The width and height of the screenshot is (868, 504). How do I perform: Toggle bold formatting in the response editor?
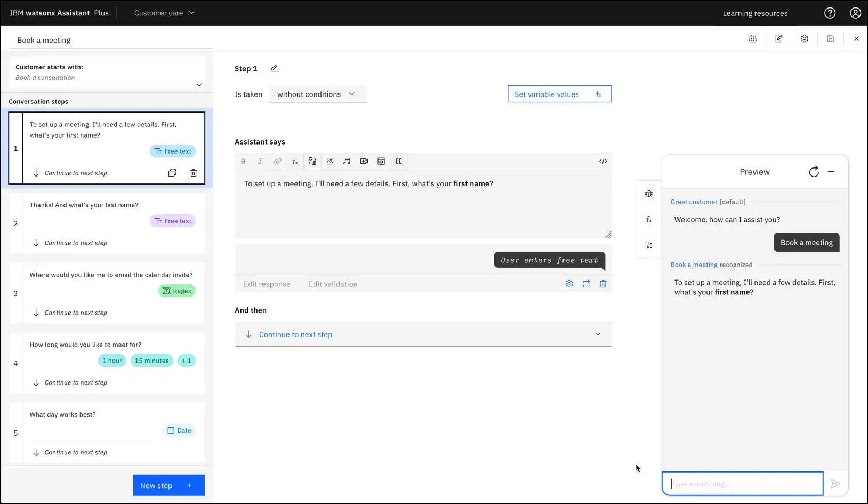point(243,161)
